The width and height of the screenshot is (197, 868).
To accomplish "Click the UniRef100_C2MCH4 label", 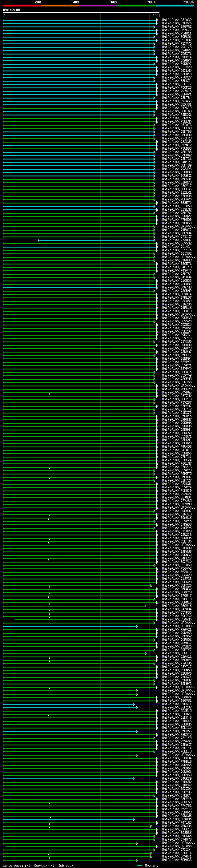I will (x=177, y=440).
